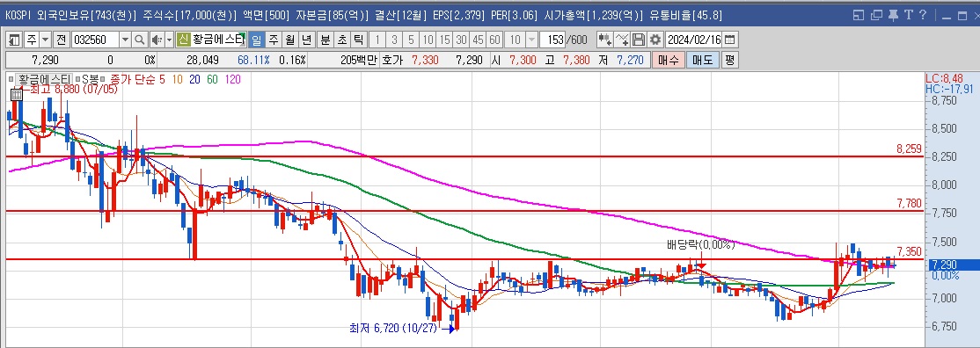This screenshot has height=348, width=980.
Task: Click the 7,780 horizontal line label
Action: coord(909,203)
